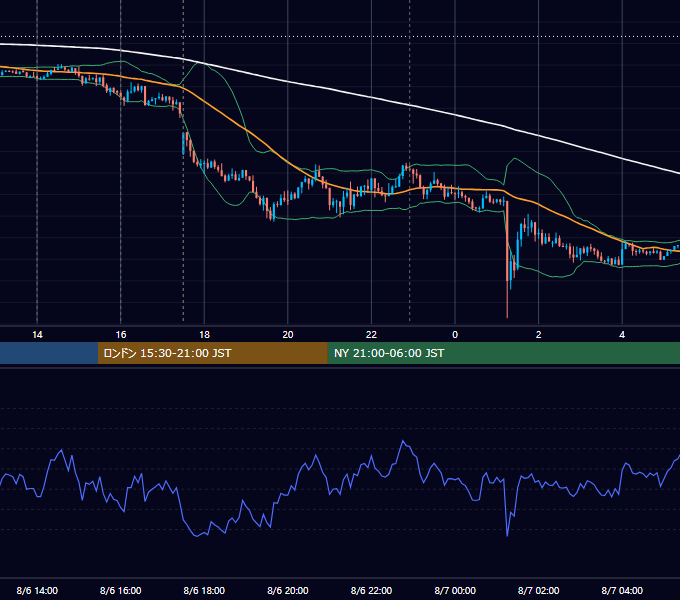680x600 pixels.
Task: Click the 0 hour label on price chart axis
Action: pyautogui.click(x=455, y=335)
